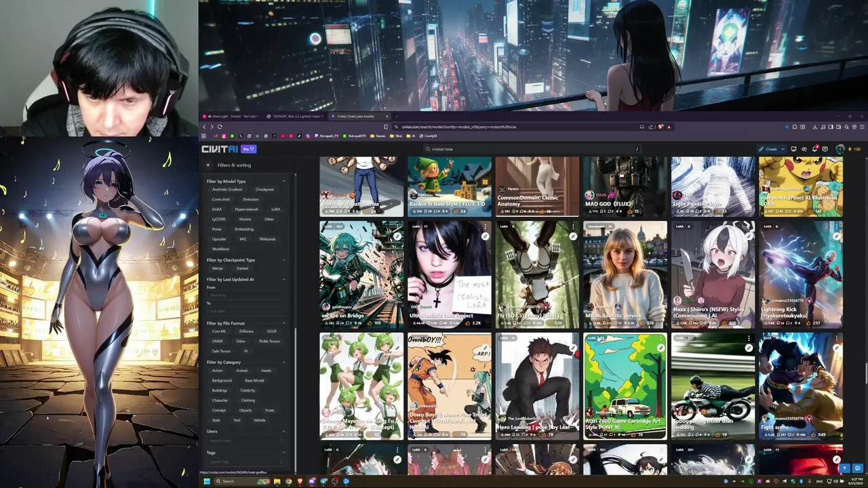This screenshot has width=868, height=488.
Task: Open the escape on Bridge model card
Action: [x=361, y=274]
